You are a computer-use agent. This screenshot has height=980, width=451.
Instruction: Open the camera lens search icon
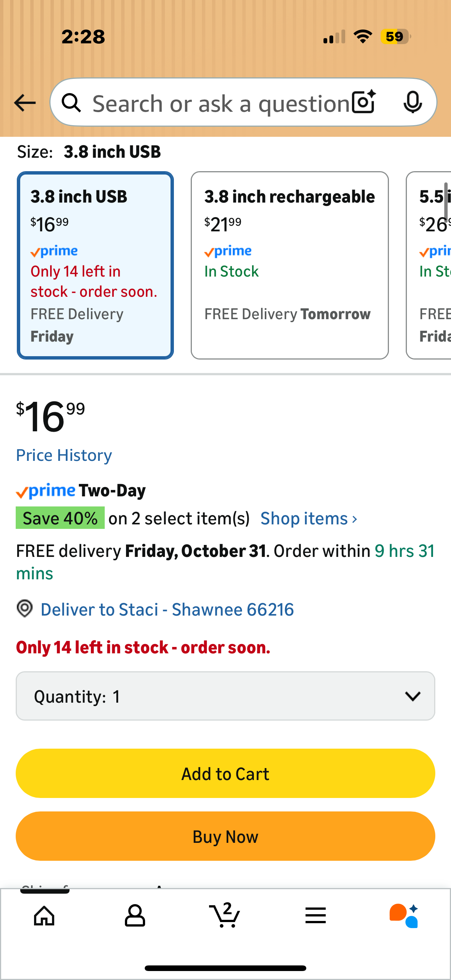pyautogui.click(x=363, y=102)
